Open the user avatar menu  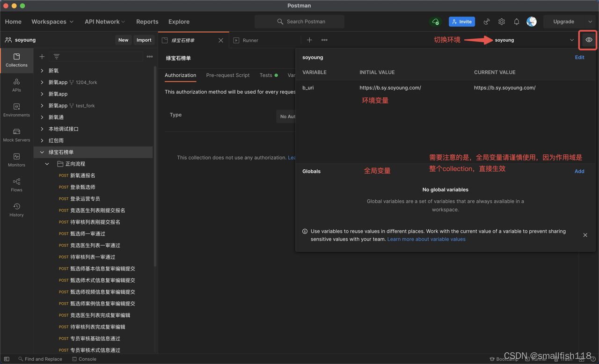[x=532, y=22]
